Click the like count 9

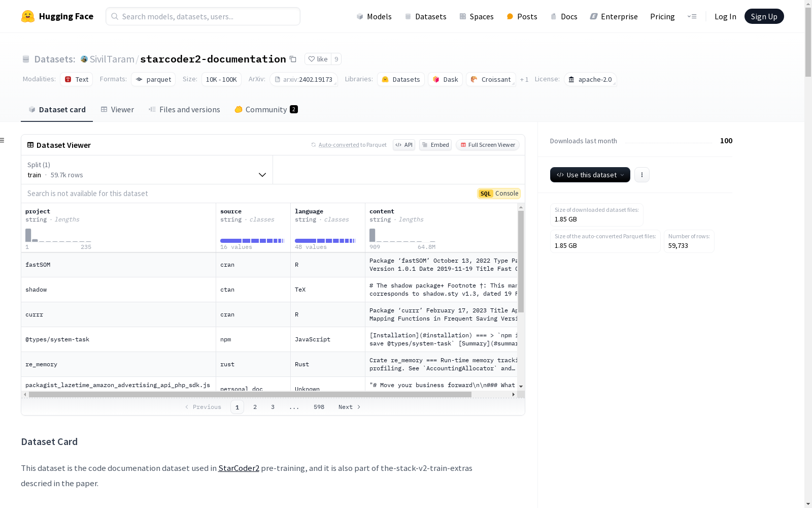point(336,59)
